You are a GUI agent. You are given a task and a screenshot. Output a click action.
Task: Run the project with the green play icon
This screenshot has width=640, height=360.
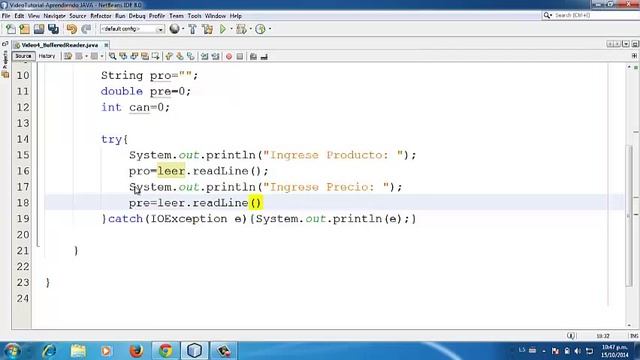[223, 29]
